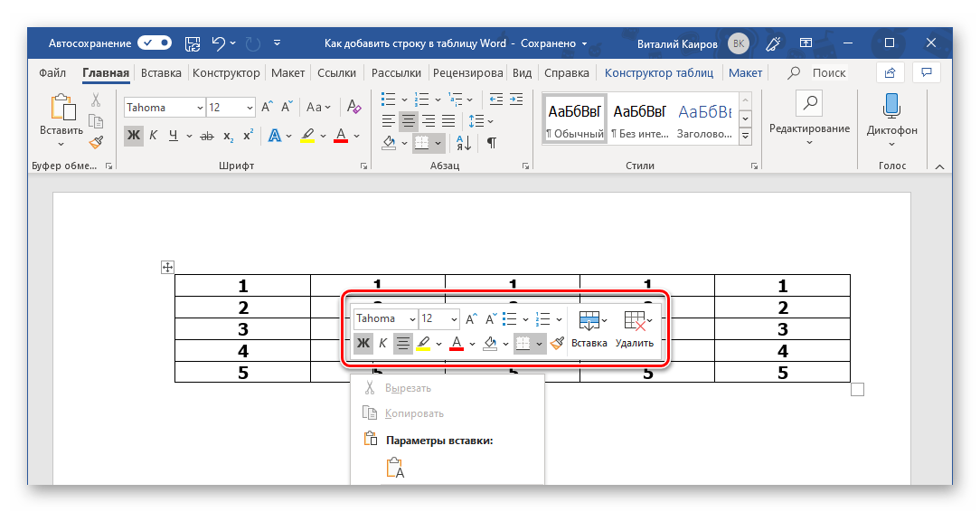Open the Файл tab
Image resolution: width=980 pixels, height=512 pixels.
click(x=52, y=72)
